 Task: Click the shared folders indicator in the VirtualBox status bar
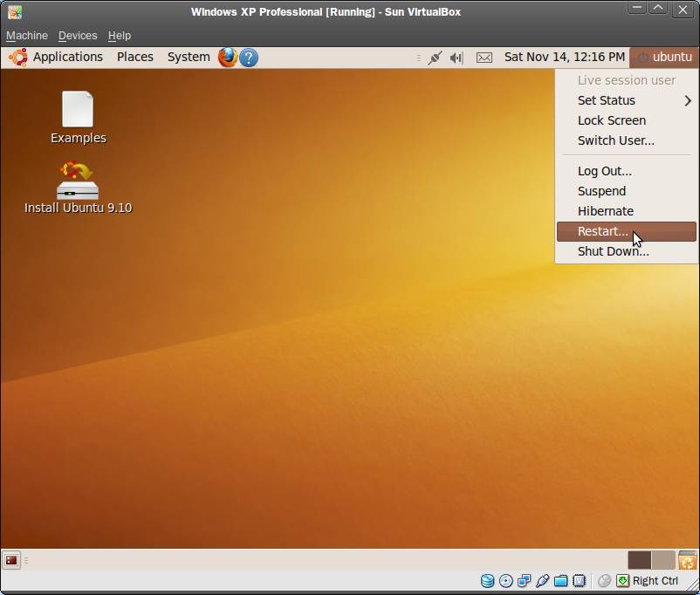[560, 581]
